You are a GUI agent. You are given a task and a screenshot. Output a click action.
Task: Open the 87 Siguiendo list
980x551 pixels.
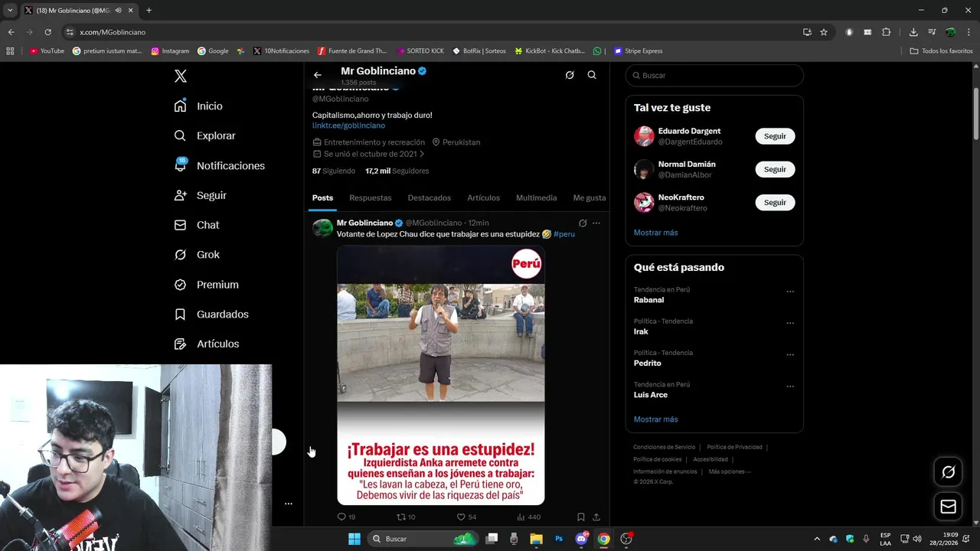tap(334, 171)
